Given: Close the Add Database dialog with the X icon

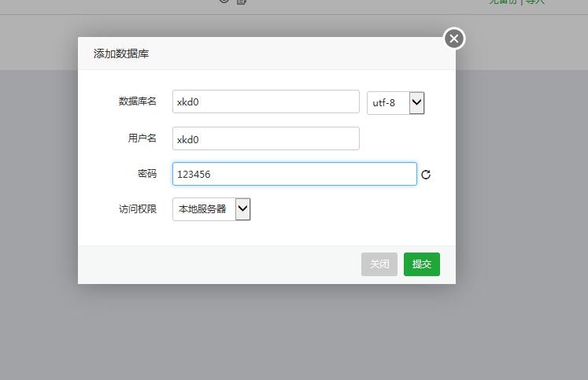Looking at the screenshot, I should [x=453, y=39].
